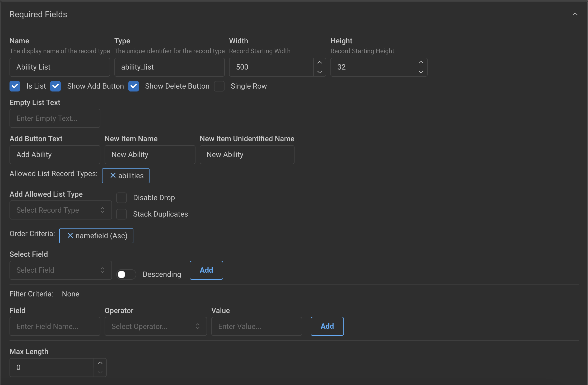Remove the namefield (Asc) order criteria

[x=70, y=236]
